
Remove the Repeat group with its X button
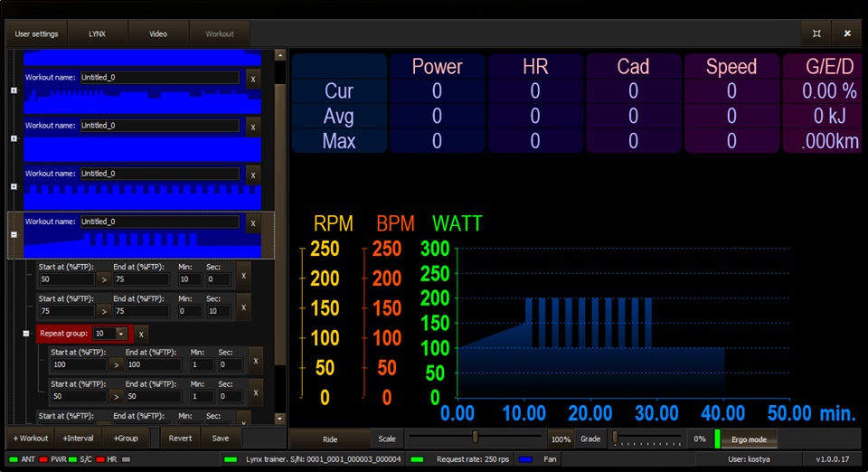coord(141,335)
